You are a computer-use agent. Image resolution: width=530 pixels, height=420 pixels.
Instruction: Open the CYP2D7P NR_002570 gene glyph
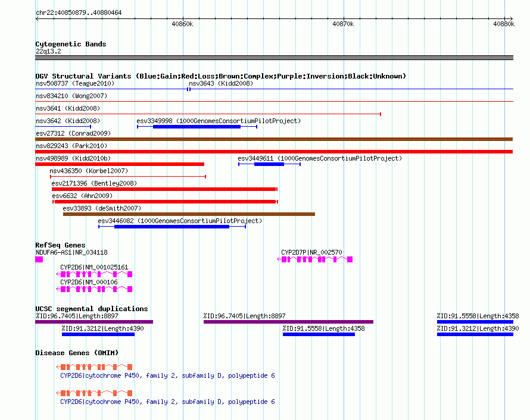(314, 259)
